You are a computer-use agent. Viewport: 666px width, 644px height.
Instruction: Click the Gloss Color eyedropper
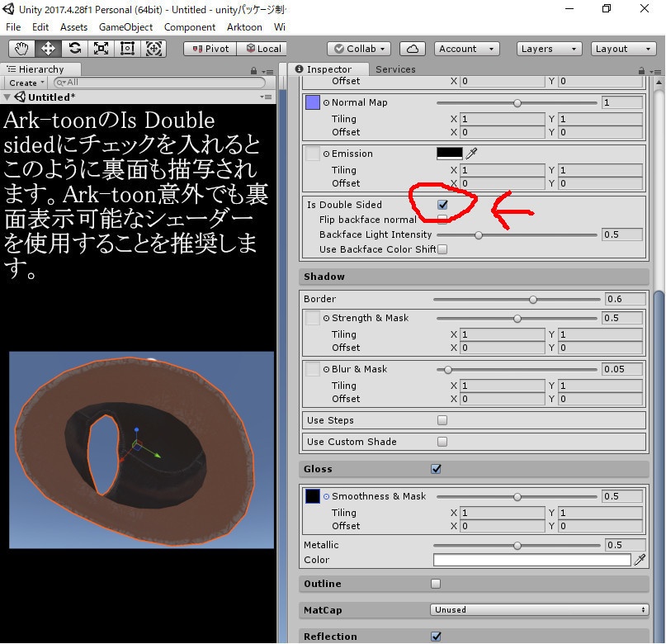(640, 560)
